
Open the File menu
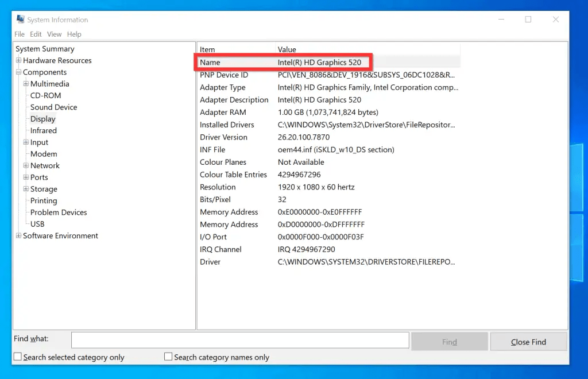point(19,34)
